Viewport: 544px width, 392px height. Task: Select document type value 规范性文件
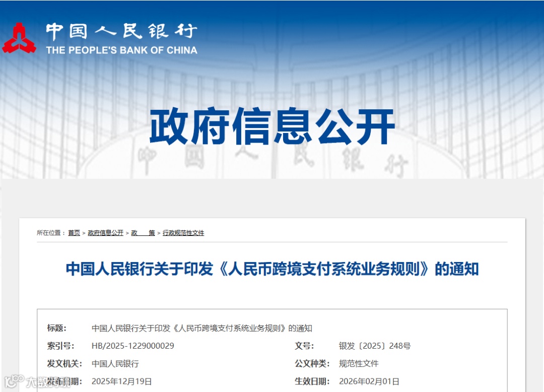tap(359, 364)
